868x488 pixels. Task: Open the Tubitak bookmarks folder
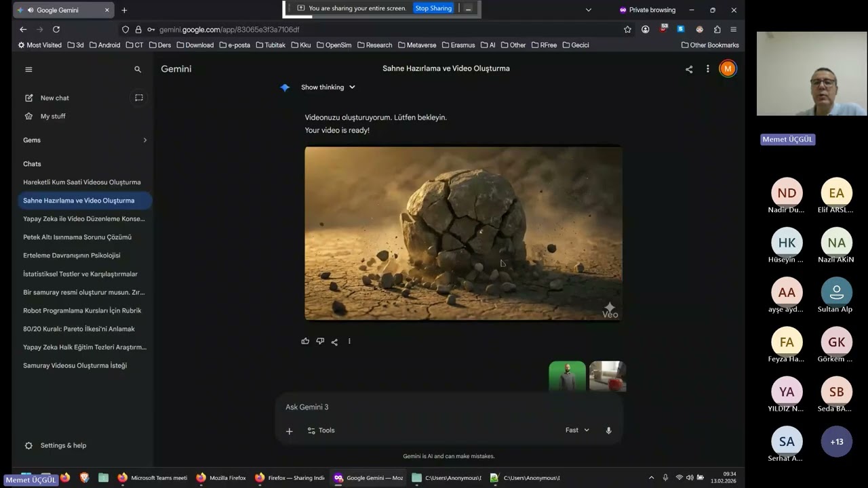point(271,45)
